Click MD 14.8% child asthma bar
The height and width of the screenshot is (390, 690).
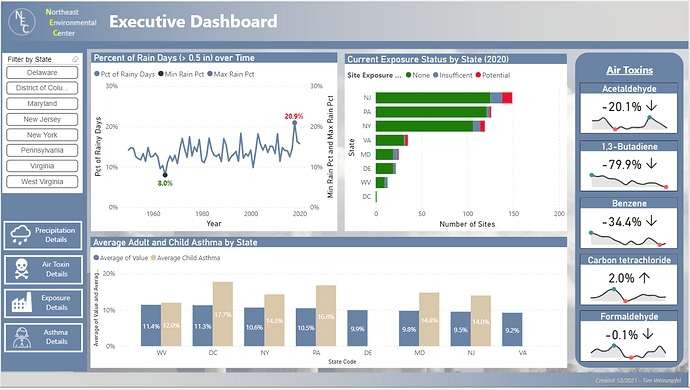click(x=429, y=319)
